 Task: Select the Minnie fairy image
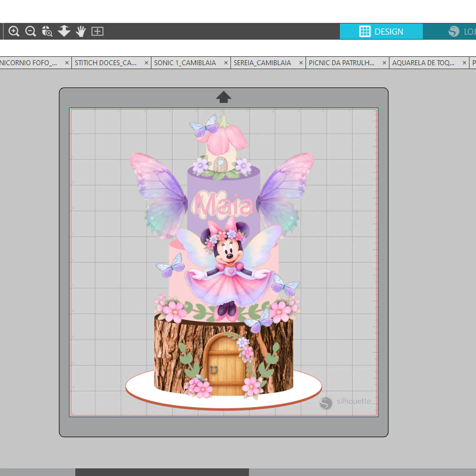(229, 270)
